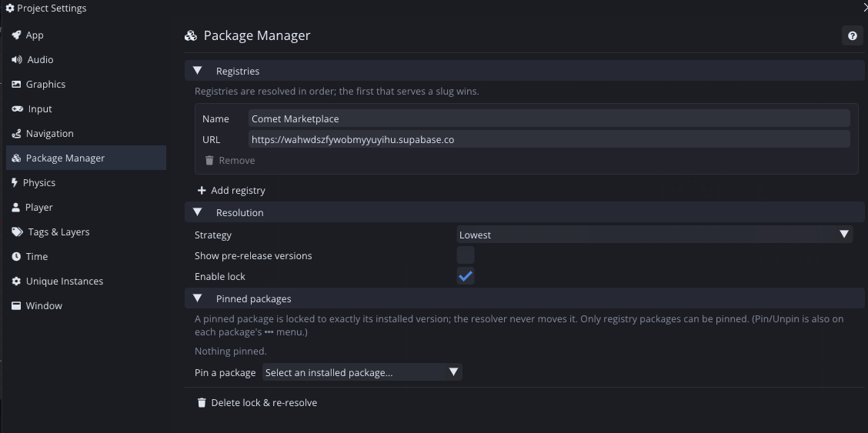Screen dimensions: 868x433
Task: Open the Tags & Layers settings page
Action: pos(86,231)
